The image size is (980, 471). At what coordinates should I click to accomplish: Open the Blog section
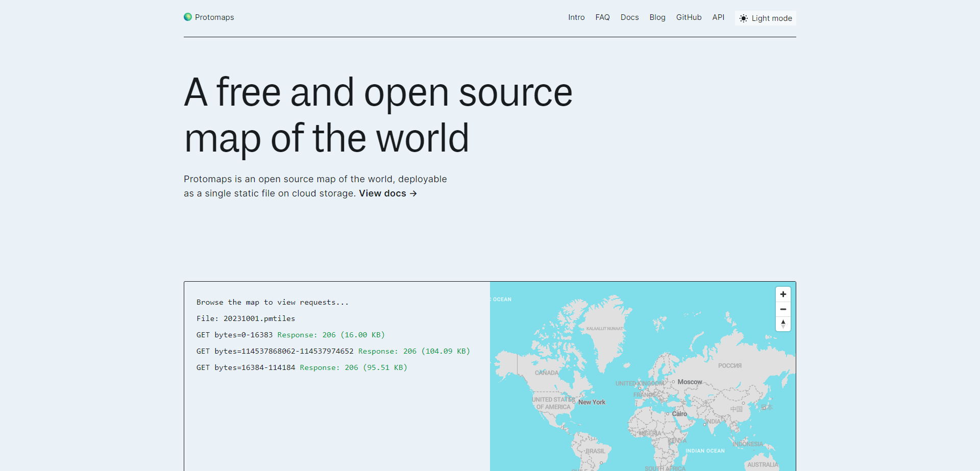(657, 17)
